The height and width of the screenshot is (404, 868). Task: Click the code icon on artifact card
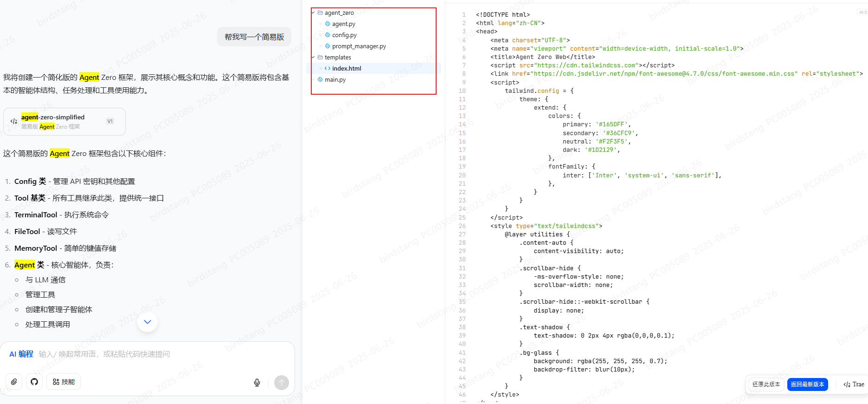pos(14,122)
